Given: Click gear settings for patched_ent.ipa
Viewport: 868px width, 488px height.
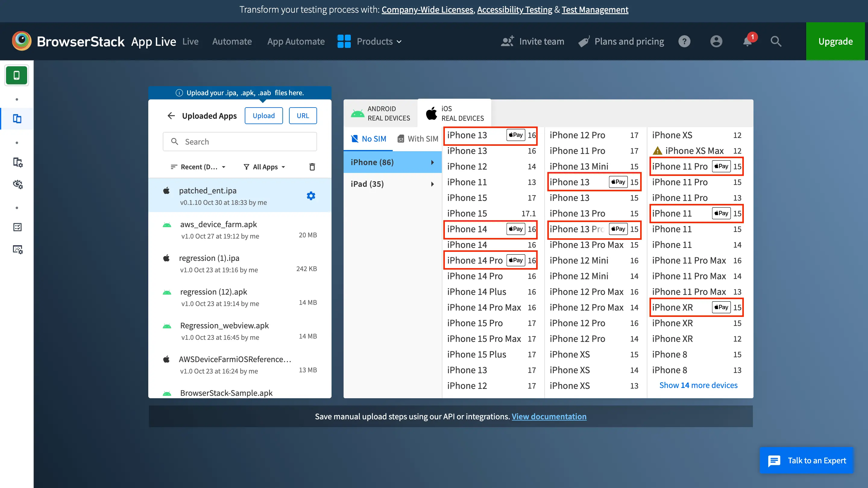Looking at the screenshot, I should tap(311, 196).
